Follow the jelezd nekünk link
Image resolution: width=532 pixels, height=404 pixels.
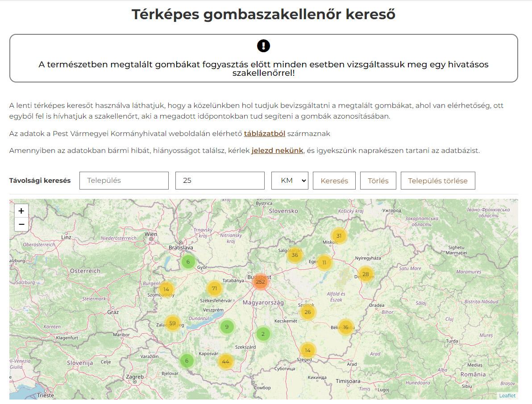277,150
